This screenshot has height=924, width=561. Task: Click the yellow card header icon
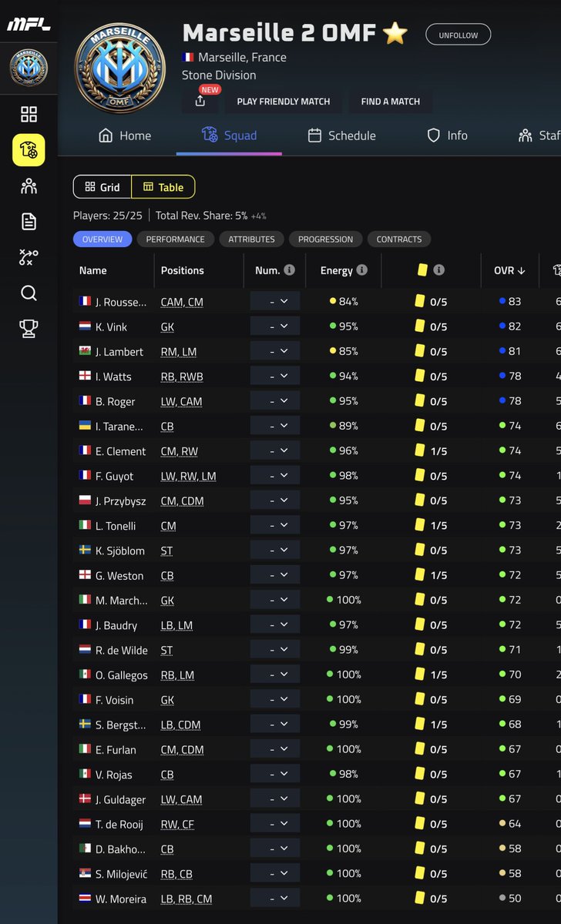[422, 270]
